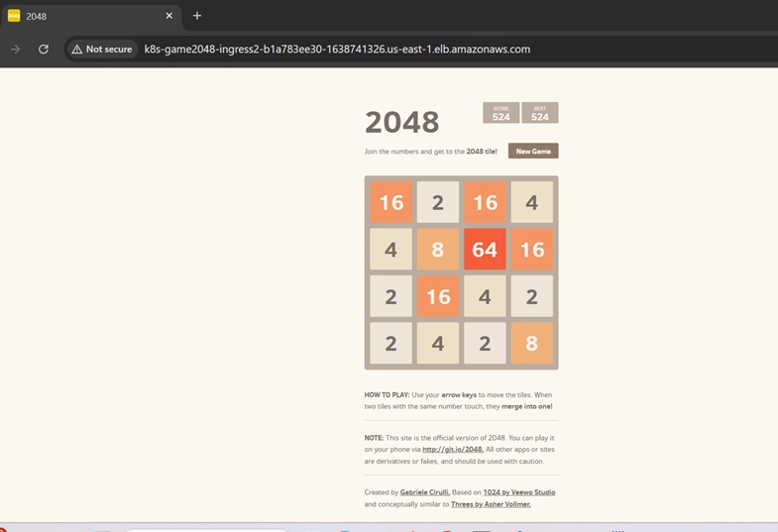This screenshot has height=532, width=778.
Task: Click the 2048 favicon in the browser tab
Action: coord(14,16)
